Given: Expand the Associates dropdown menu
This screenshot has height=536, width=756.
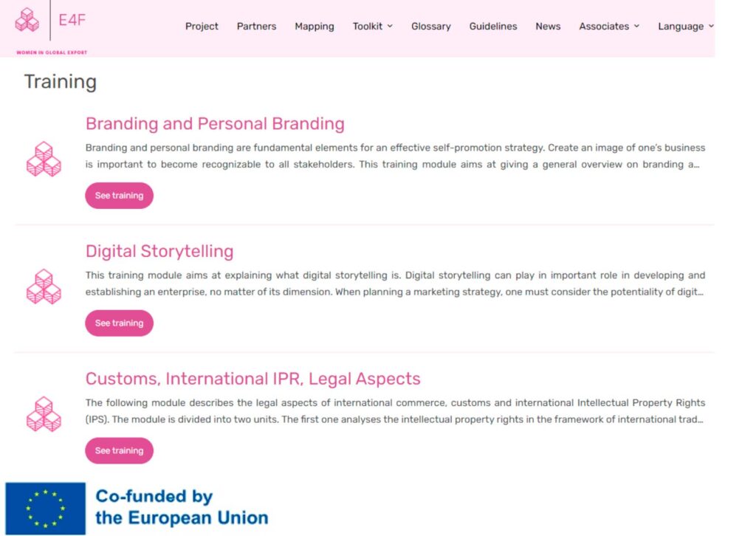Looking at the screenshot, I should (x=609, y=26).
